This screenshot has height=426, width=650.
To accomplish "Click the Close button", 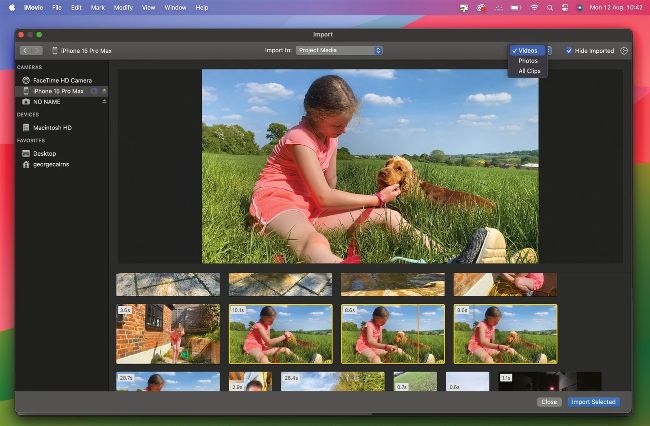I will point(549,402).
